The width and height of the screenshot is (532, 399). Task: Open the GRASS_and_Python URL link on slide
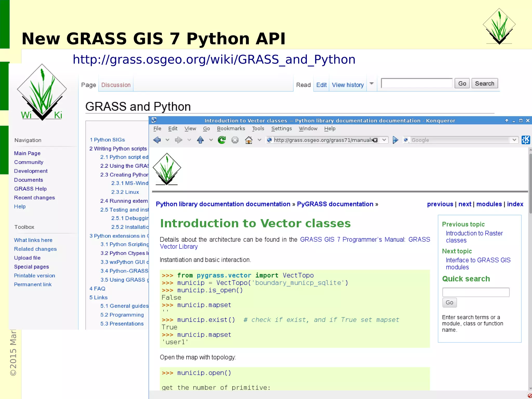(x=214, y=59)
